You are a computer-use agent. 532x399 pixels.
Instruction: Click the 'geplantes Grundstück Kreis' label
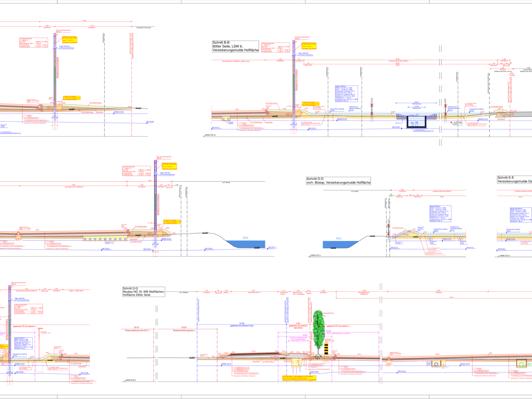coord(241,326)
